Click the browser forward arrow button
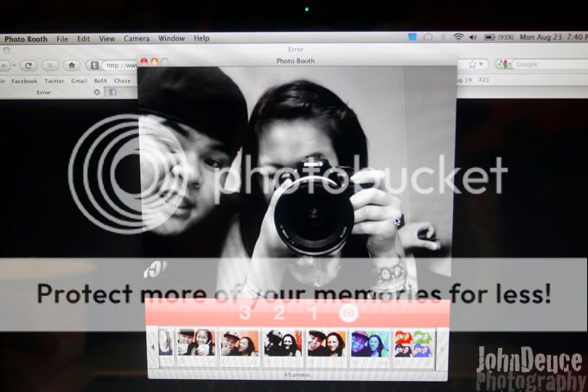 4,66
